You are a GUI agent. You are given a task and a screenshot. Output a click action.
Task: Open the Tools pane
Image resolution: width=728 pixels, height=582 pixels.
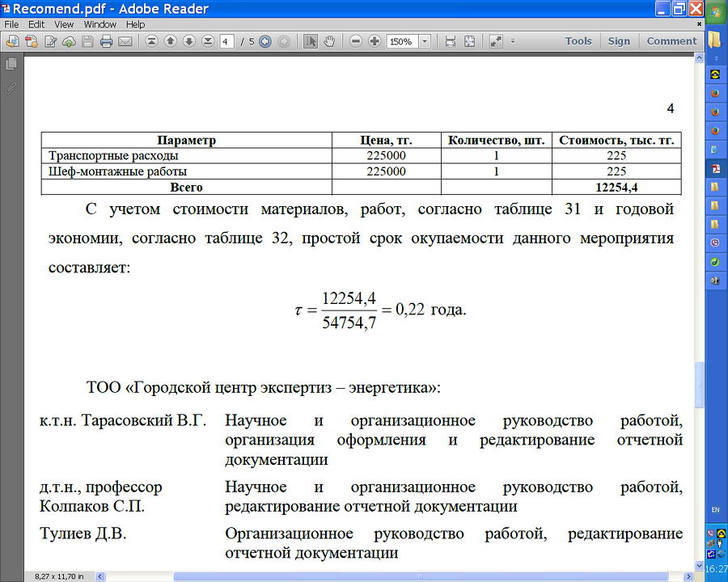coord(578,41)
